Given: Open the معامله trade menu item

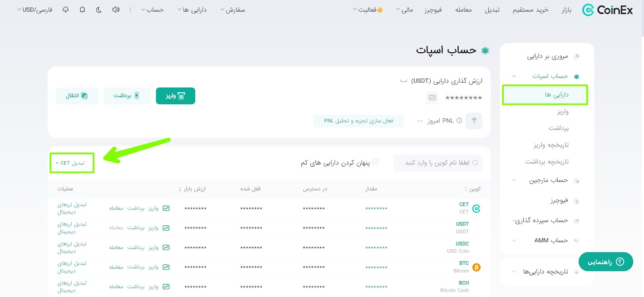Looking at the screenshot, I should pos(464,10).
